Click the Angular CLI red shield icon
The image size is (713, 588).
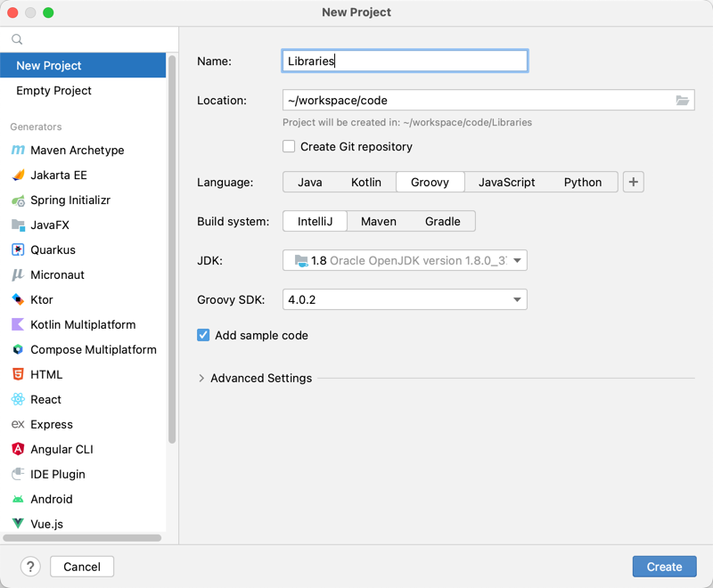[18, 449]
